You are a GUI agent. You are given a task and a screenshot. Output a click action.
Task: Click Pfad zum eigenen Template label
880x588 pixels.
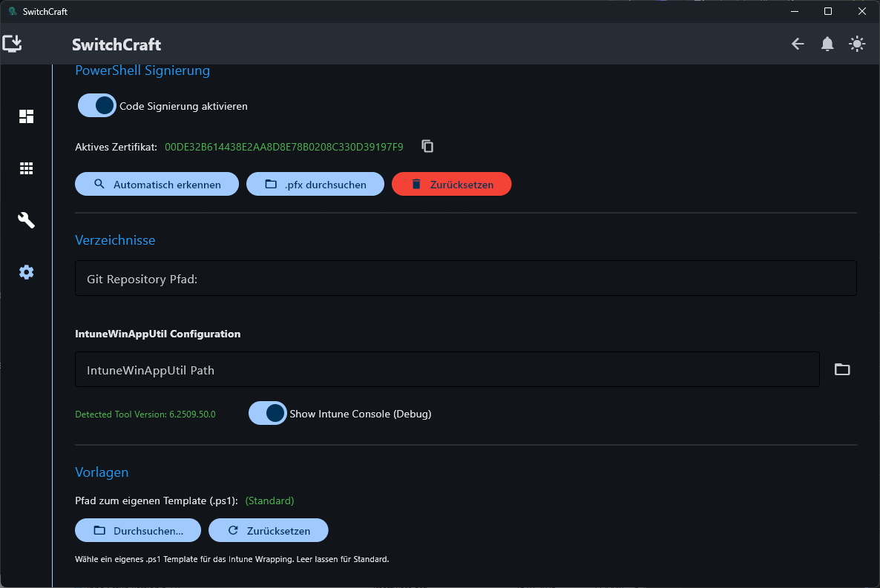click(x=157, y=501)
